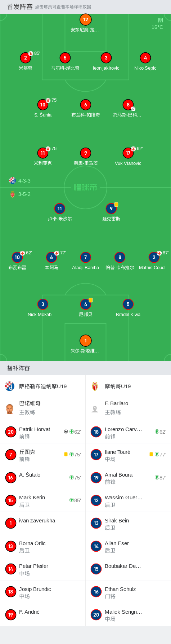Tap player 5 马尔科-泽比奇 on pitch
This screenshot has height=644, width=171.
[x=65, y=58]
